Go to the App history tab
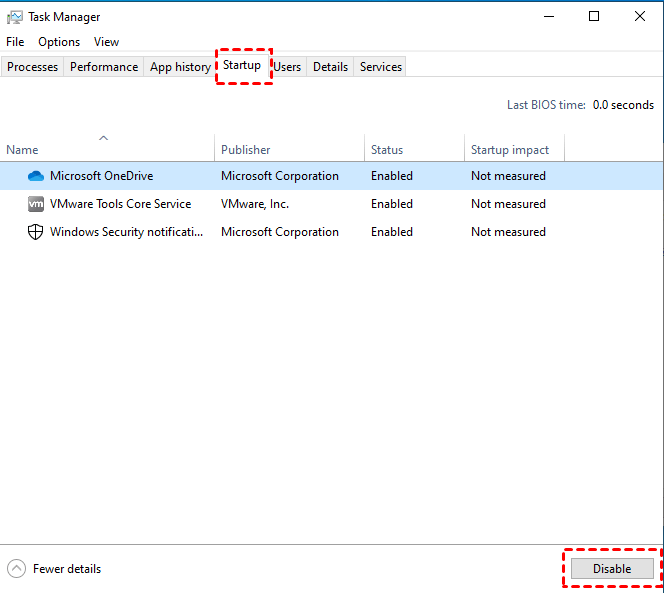 pyautogui.click(x=180, y=67)
